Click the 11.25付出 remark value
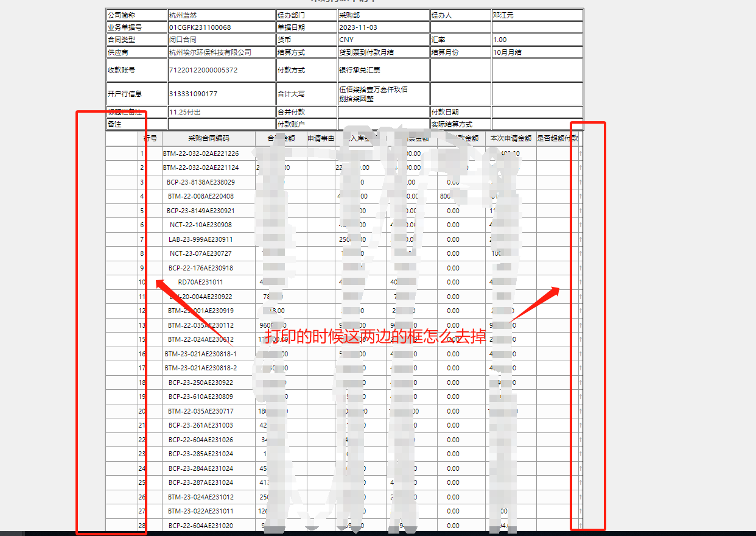Screen dimensions: 756x536 [x=185, y=112]
